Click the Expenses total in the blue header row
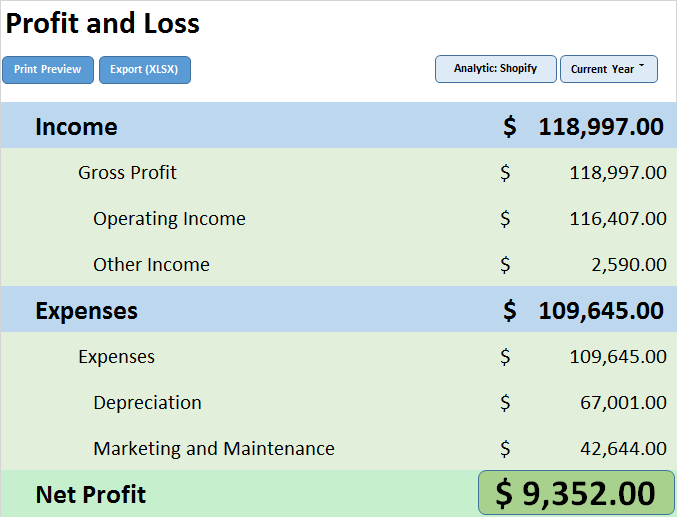The image size is (677, 517). pos(601,311)
